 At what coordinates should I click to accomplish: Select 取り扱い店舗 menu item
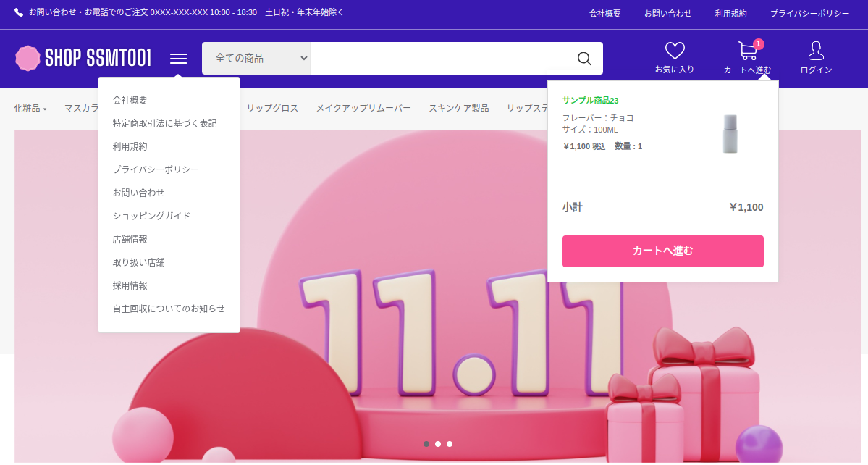click(x=138, y=262)
